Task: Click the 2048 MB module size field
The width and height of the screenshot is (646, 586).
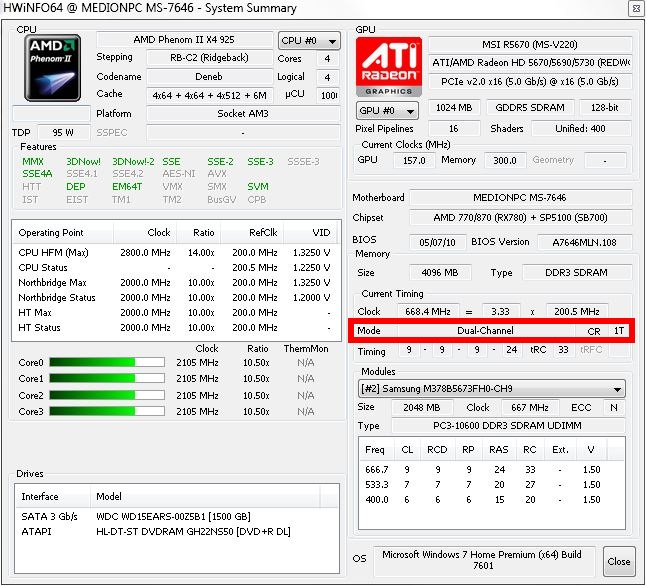Action: (x=422, y=408)
